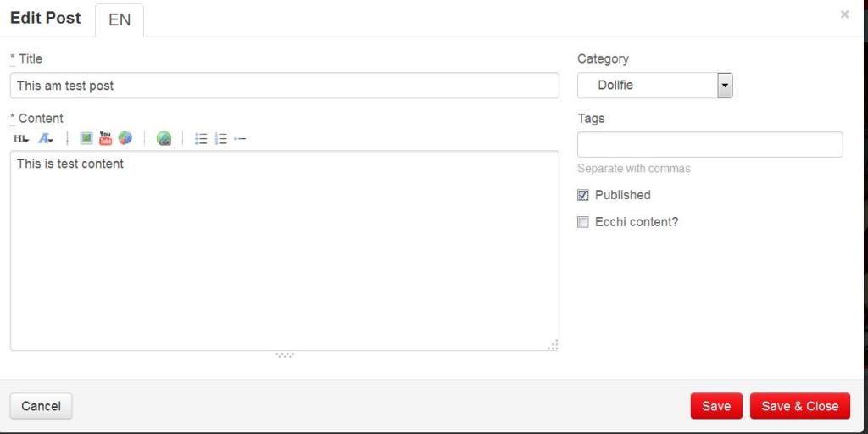The width and height of the screenshot is (868, 434).
Task: Enable the Ecchi content checkbox
Action: (x=583, y=222)
